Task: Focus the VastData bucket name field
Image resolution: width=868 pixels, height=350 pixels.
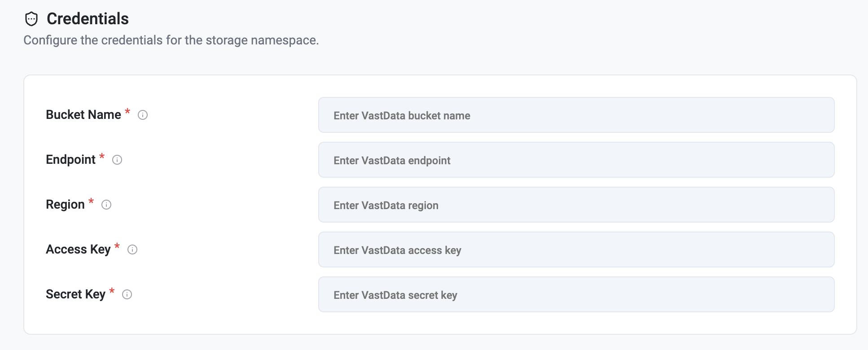Action: coord(576,115)
